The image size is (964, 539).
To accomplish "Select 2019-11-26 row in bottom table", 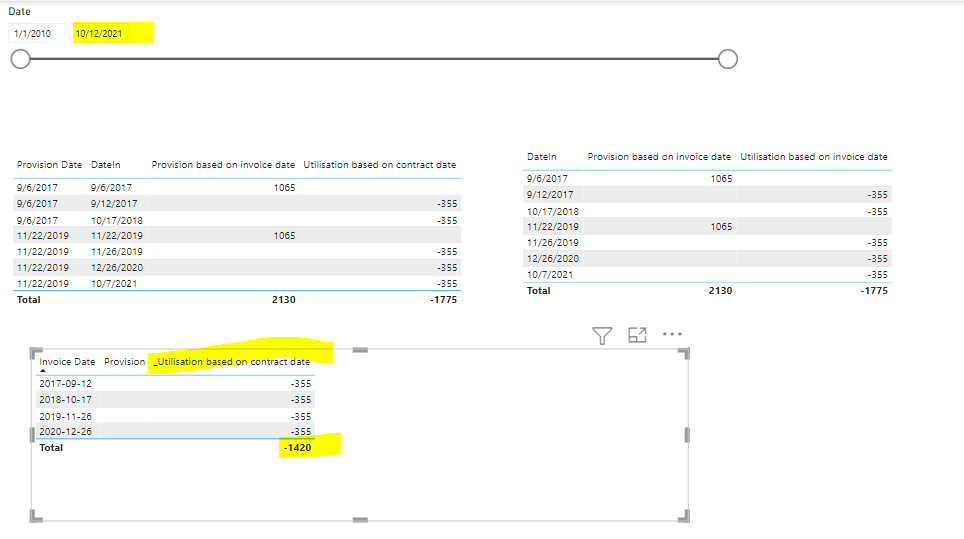I will (175, 416).
